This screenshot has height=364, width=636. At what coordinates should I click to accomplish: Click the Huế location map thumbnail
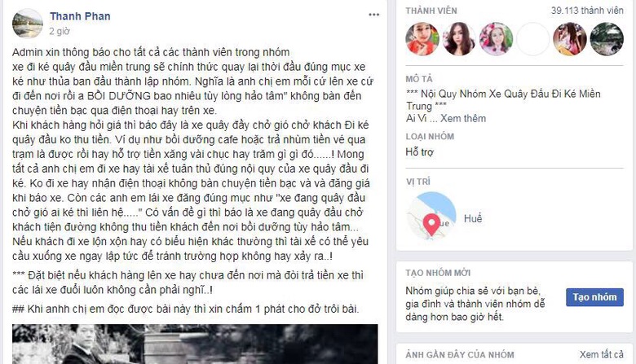point(431,216)
